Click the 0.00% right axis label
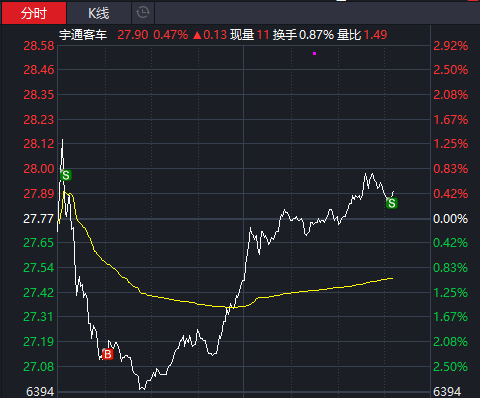 point(451,219)
